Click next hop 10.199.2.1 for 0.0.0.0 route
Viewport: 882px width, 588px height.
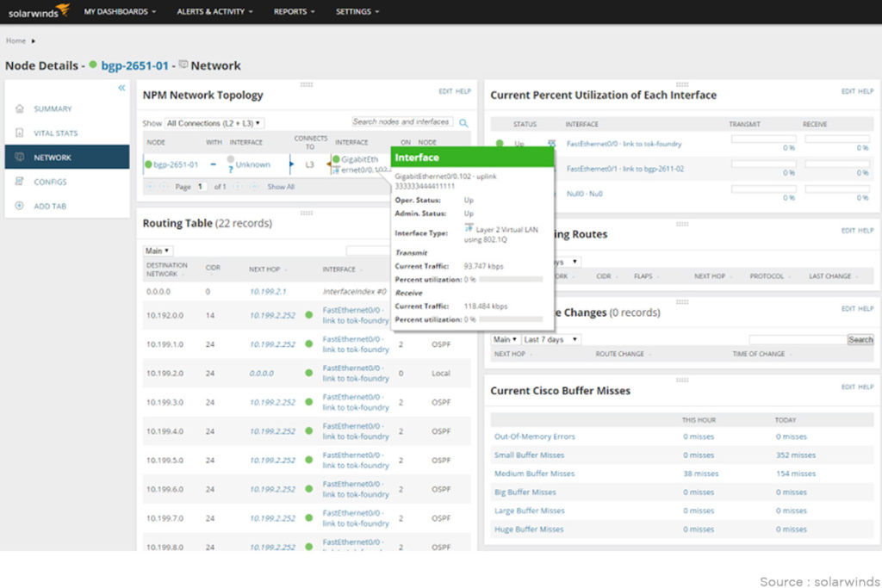268,292
